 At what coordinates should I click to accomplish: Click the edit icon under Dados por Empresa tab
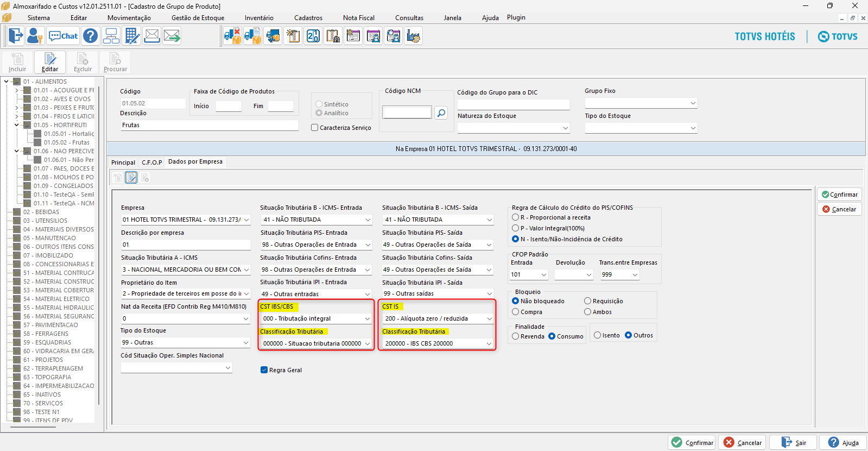point(131,177)
